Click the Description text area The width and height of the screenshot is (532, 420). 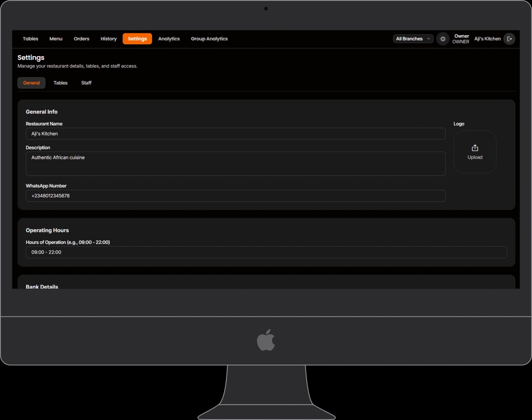tap(236, 164)
